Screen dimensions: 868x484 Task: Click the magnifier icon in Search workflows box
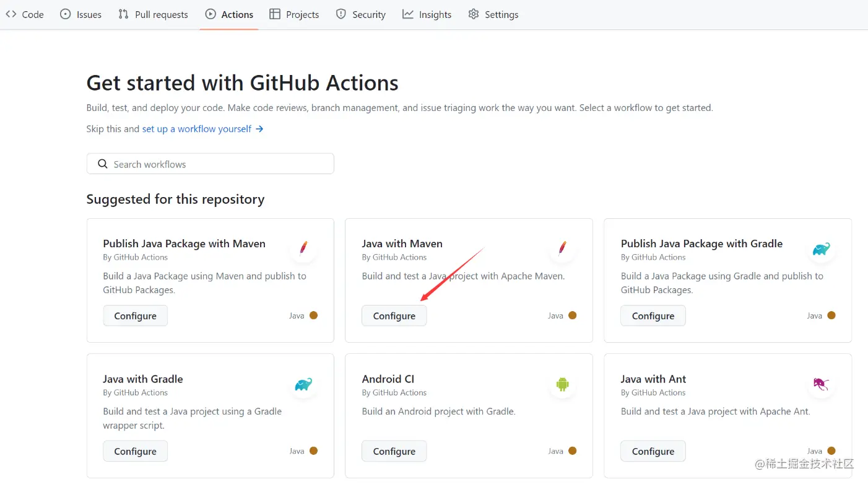point(103,164)
